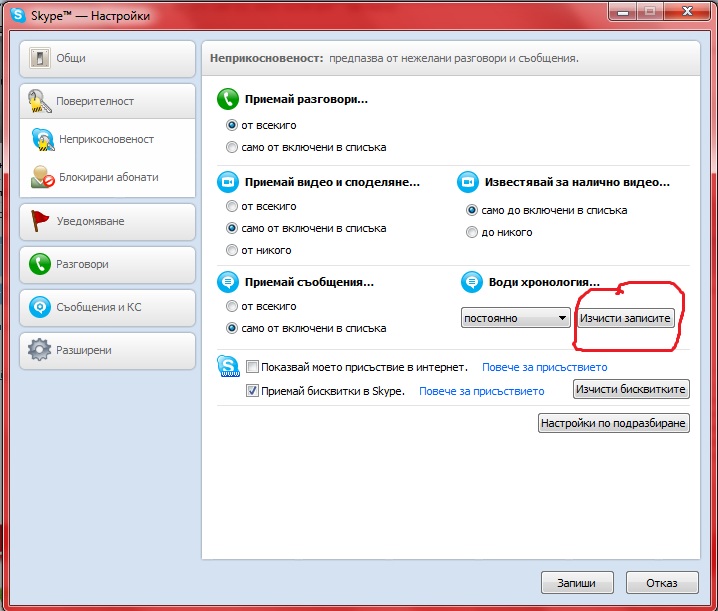Click 'Води хронология...' heading
718x611 pixels.
(544, 282)
